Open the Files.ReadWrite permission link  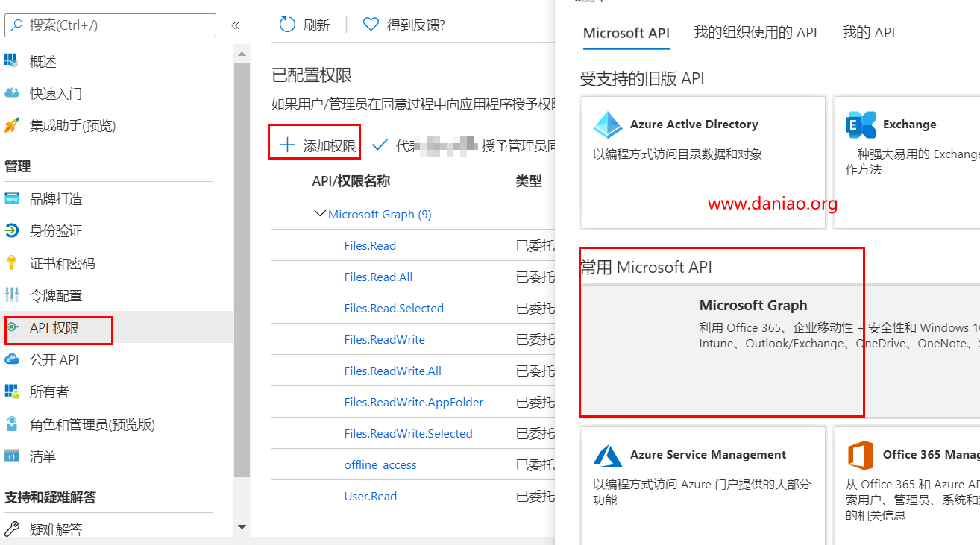click(385, 339)
